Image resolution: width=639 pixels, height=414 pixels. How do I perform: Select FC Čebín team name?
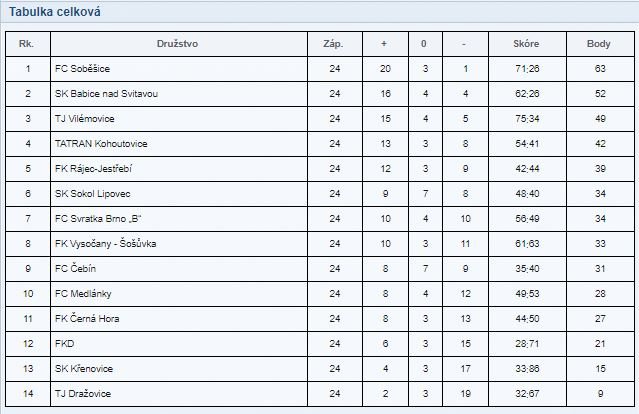(75, 269)
